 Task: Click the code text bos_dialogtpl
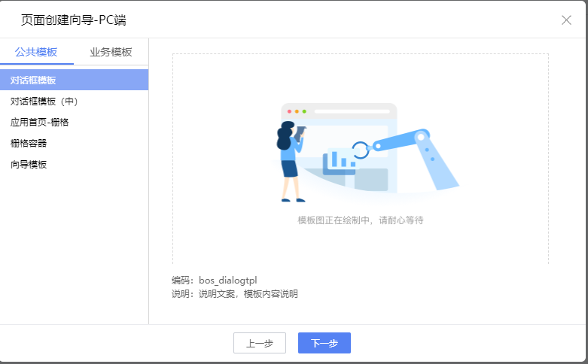(228, 280)
